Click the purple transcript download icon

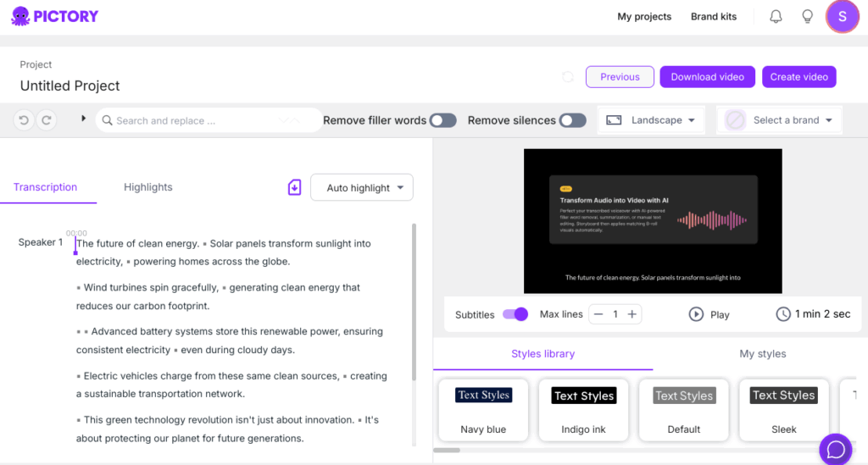tap(294, 187)
